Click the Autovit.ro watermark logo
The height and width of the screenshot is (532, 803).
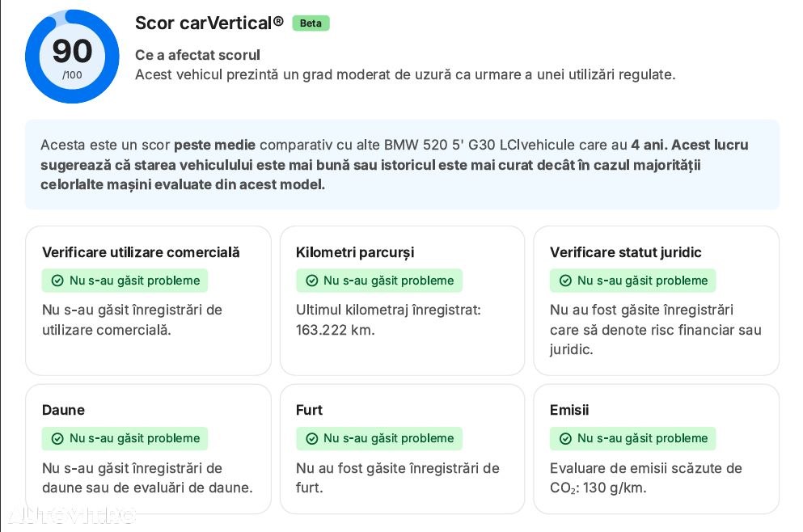tap(72, 514)
